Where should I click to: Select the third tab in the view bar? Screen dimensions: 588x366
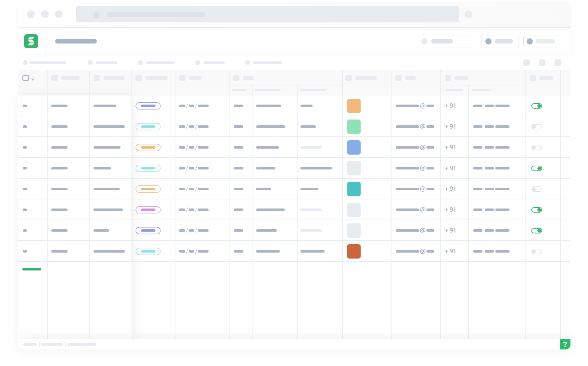click(156, 63)
